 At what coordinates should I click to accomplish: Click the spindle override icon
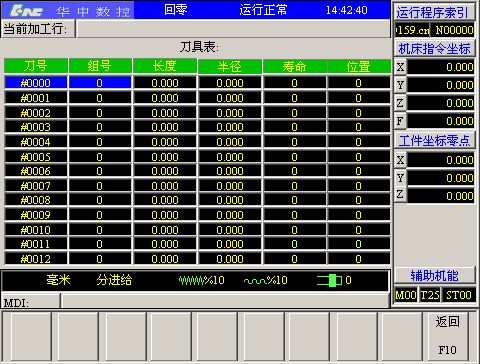(329, 280)
